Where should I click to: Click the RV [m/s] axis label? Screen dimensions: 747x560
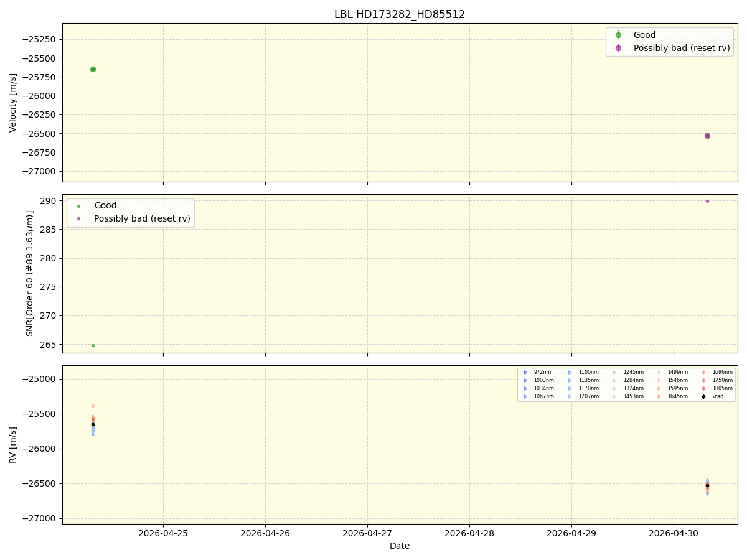tap(13, 444)
